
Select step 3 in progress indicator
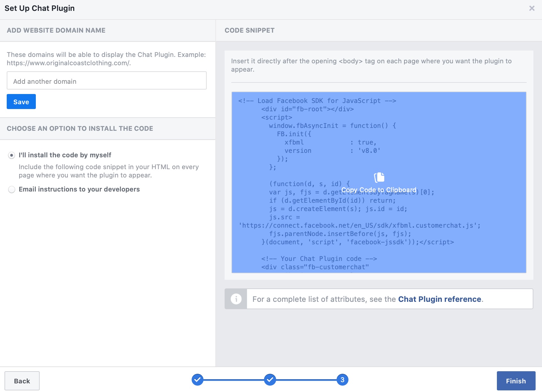(342, 380)
